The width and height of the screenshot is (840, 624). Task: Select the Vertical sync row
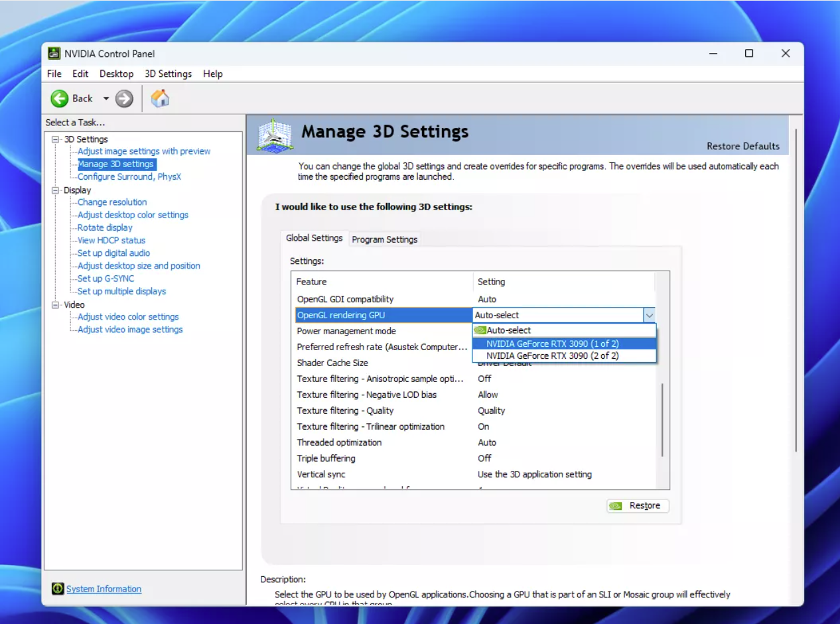[x=474, y=474]
